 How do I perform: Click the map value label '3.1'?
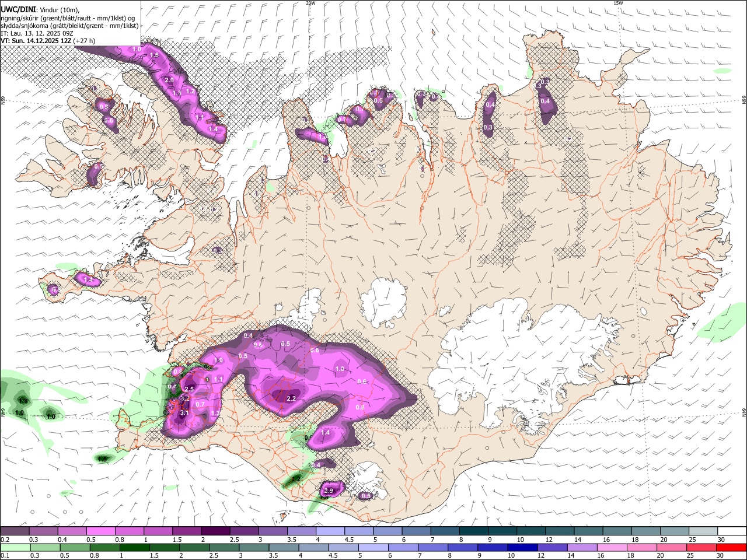click(x=184, y=413)
